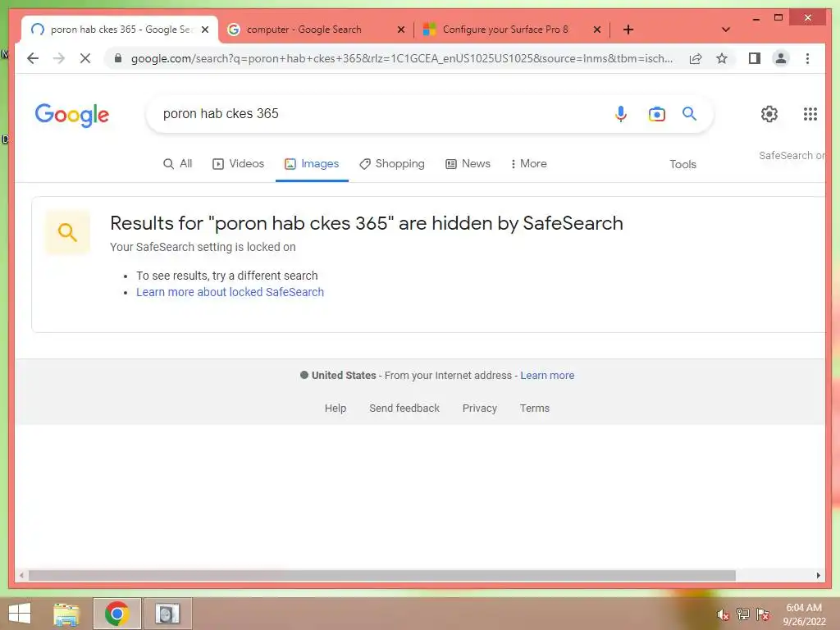This screenshot has height=630, width=840.
Task: Expand the More search options
Action: [x=528, y=163]
